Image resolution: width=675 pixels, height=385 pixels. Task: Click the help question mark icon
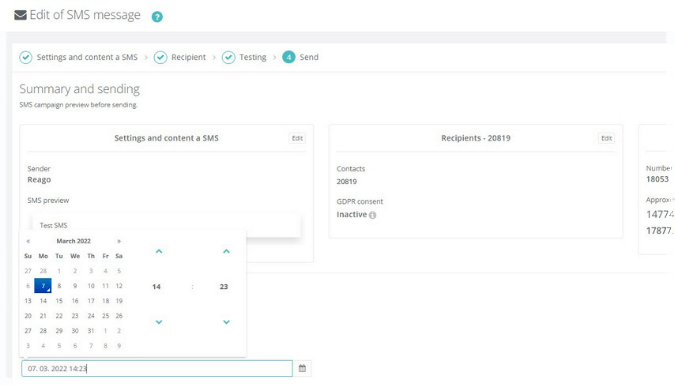point(157,17)
